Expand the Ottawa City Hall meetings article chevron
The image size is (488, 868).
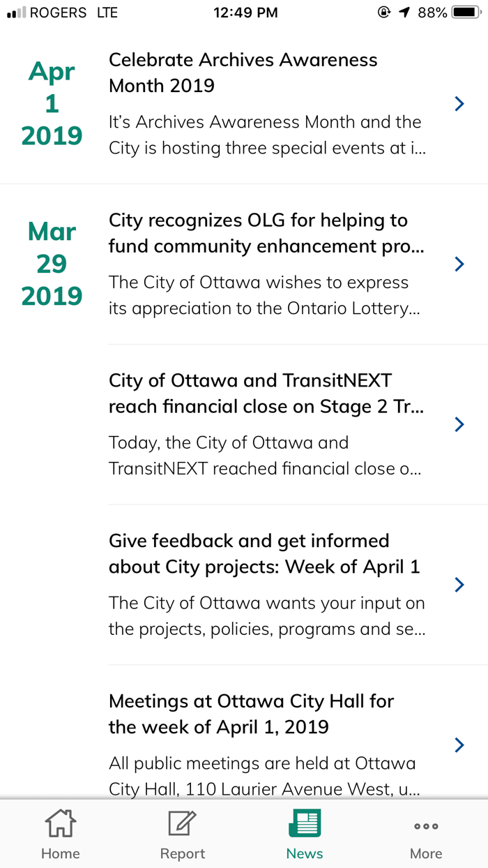tap(459, 745)
